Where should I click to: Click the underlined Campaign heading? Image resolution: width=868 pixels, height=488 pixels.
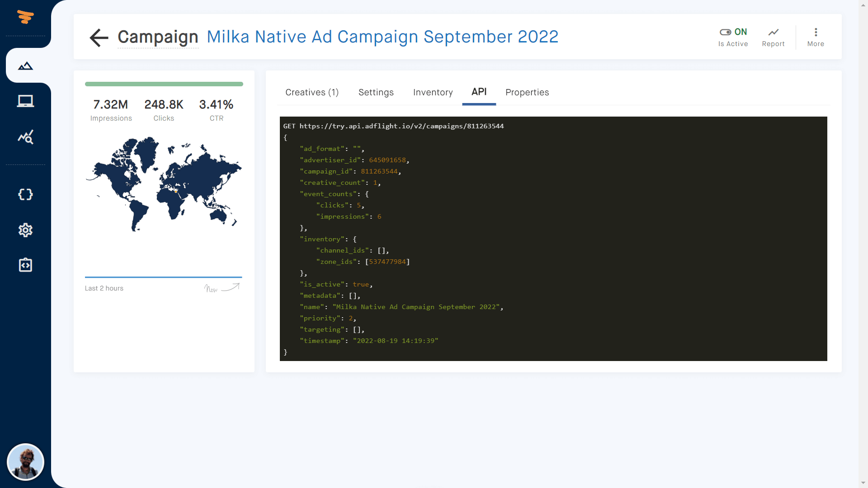[158, 38]
